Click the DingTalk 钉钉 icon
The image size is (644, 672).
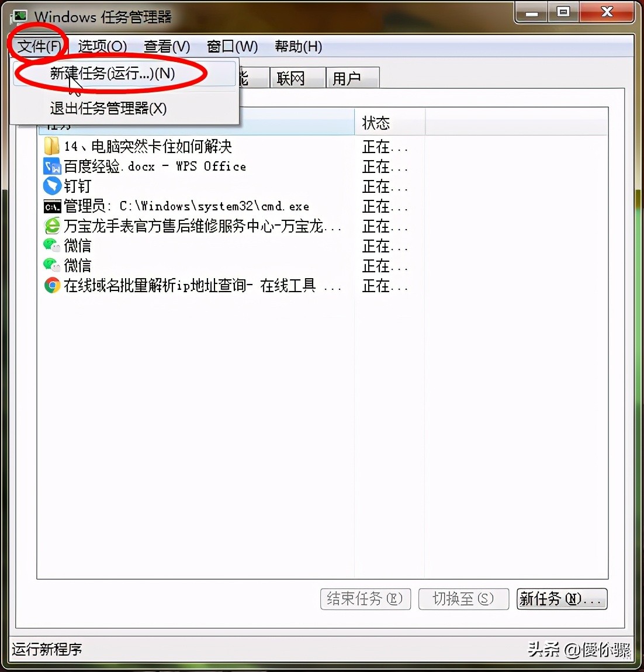point(52,186)
